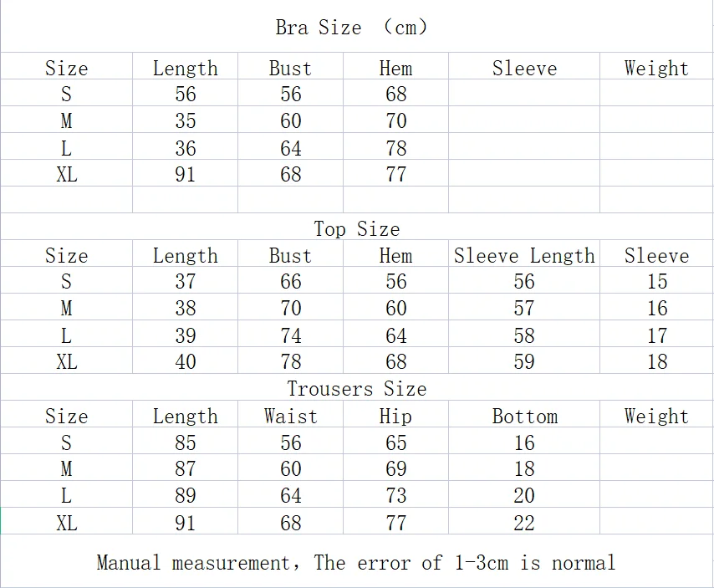This screenshot has width=714, height=588.
Task: Select Bra size M length value 35
Action: (x=186, y=121)
